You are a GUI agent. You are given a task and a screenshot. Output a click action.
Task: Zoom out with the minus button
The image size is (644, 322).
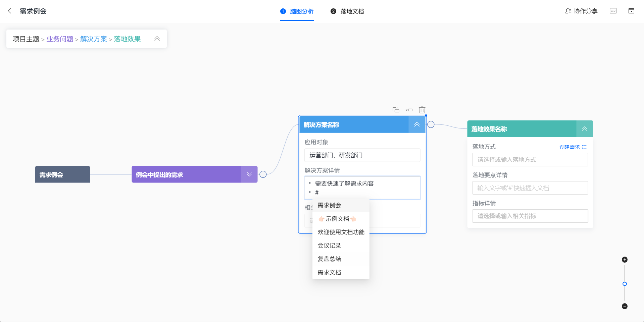(x=625, y=306)
